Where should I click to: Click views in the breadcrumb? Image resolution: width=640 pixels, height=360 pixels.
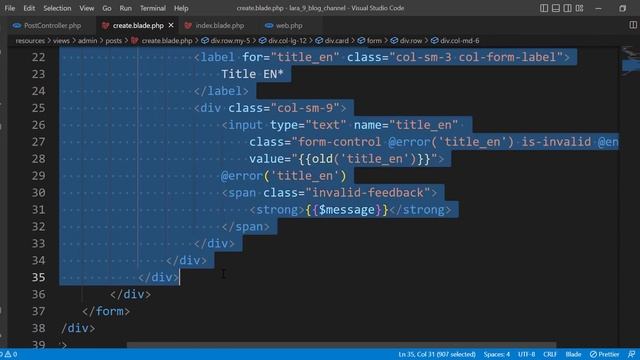coord(61,41)
